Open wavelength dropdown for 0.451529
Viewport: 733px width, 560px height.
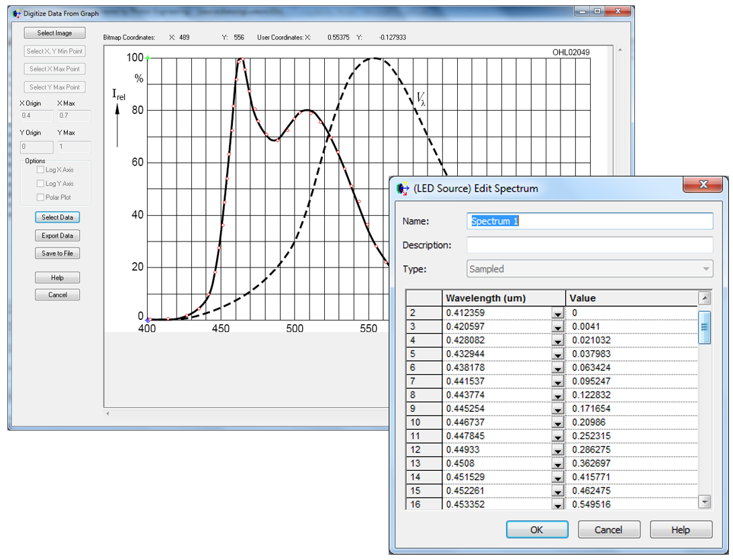(x=557, y=478)
